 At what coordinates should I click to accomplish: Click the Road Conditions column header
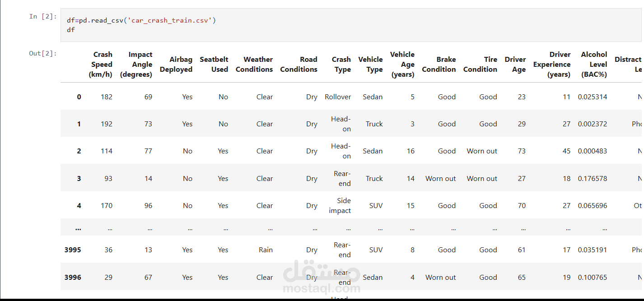299,65
